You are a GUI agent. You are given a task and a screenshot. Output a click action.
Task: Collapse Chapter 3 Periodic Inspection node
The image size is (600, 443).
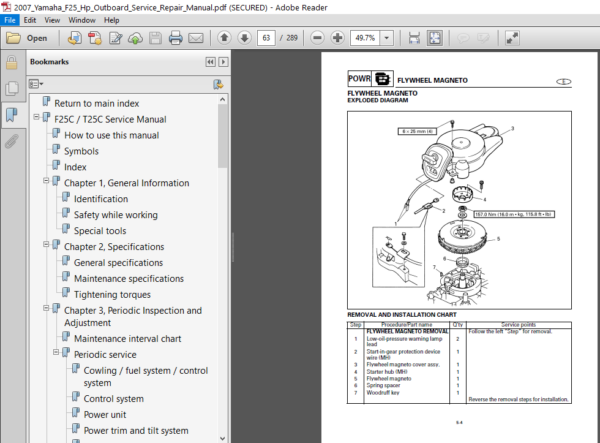point(46,308)
